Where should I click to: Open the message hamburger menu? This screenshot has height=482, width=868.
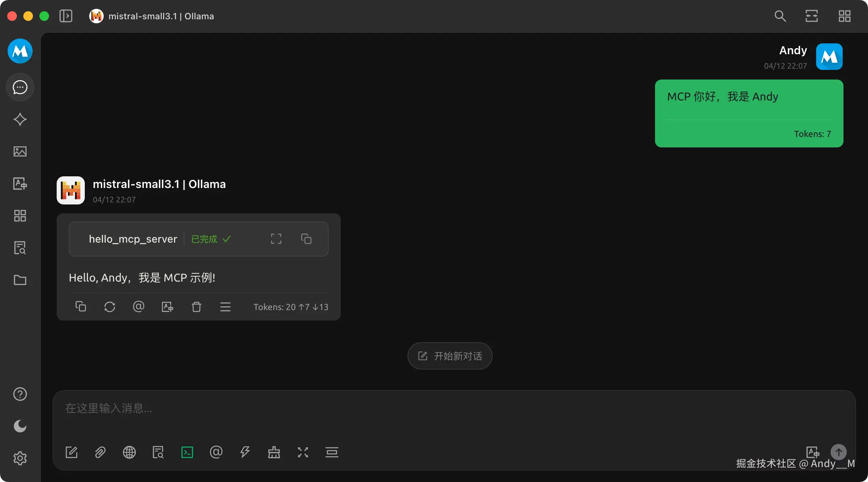pos(225,307)
